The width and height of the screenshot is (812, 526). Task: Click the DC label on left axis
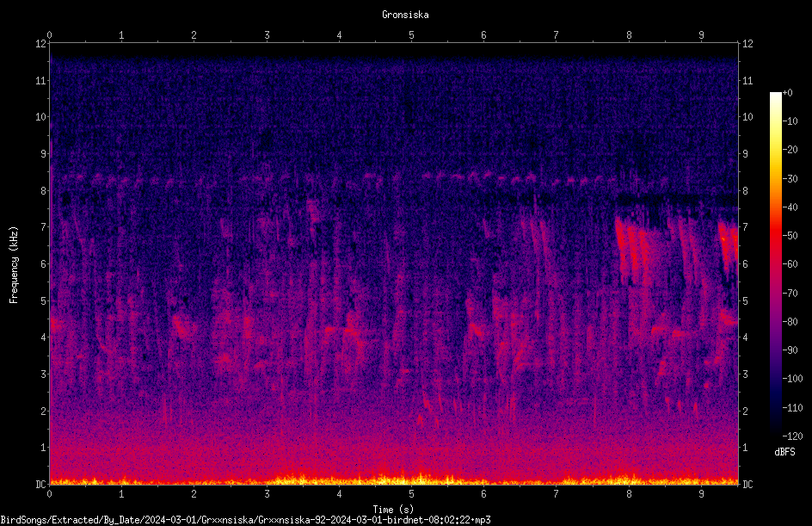pyautogui.click(x=40, y=484)
